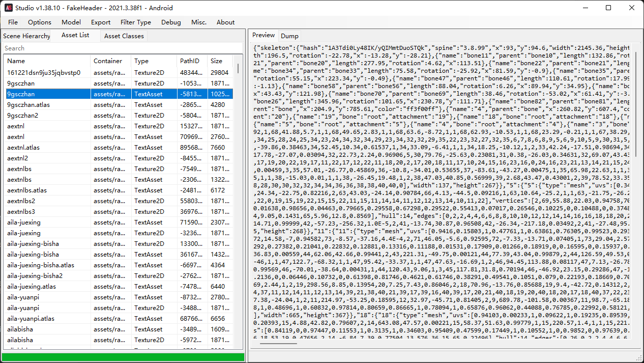The width and height of the screenshot is (644, 363).
Task: Select aila-yuanpi.atlas asset row
Action: click(119, 319)
